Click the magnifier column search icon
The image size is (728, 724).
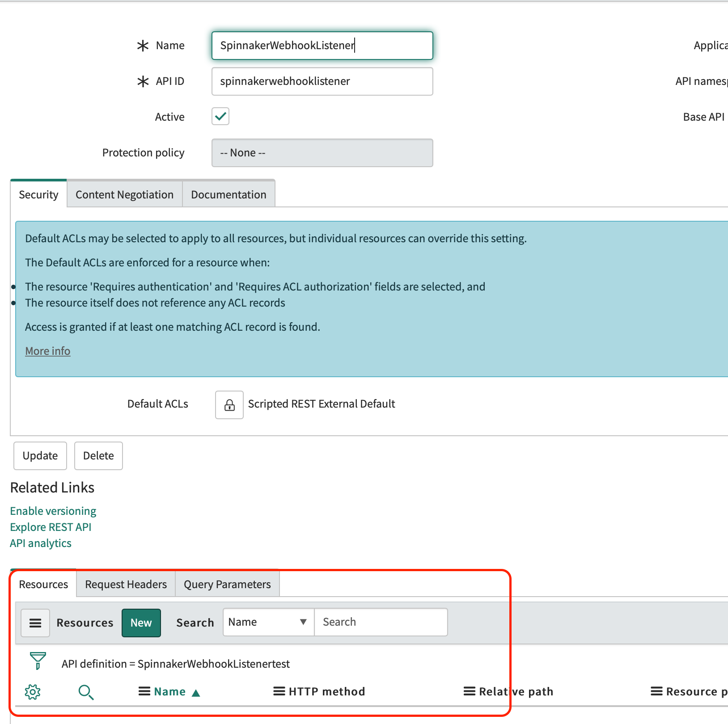tap(86, 692)
